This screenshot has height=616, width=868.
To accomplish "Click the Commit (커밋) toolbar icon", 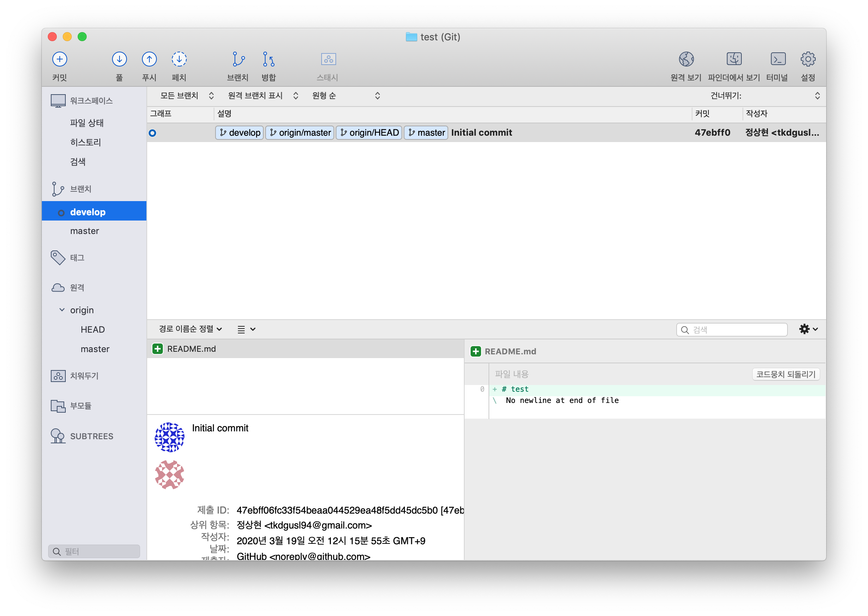I will tap(59, 59).
